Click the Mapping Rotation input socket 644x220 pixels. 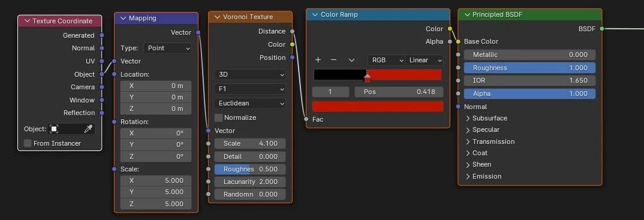[115, 122]
